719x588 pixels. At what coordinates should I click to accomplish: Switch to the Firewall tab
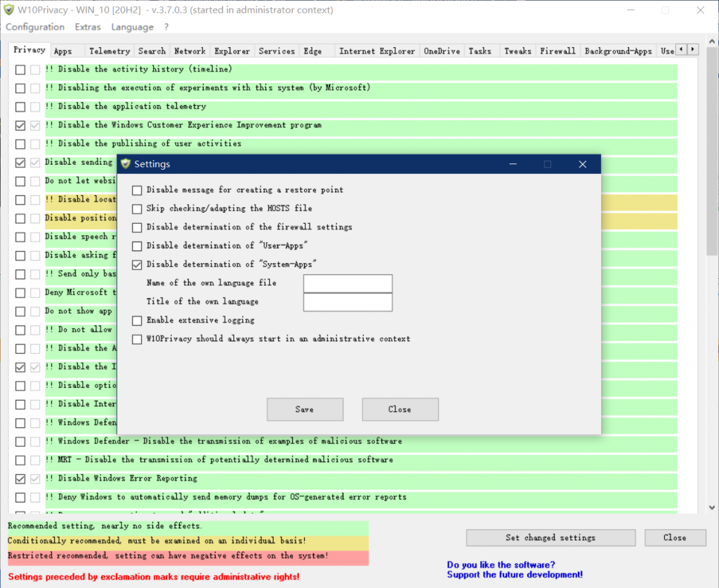[x=558, y=51]
